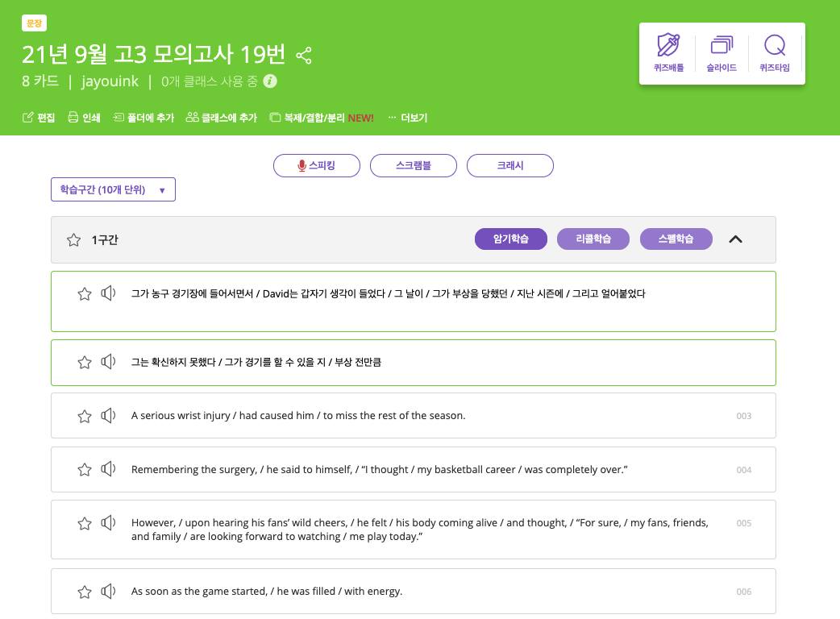Play audio for the first Korean sentence card

coord(108,293)
